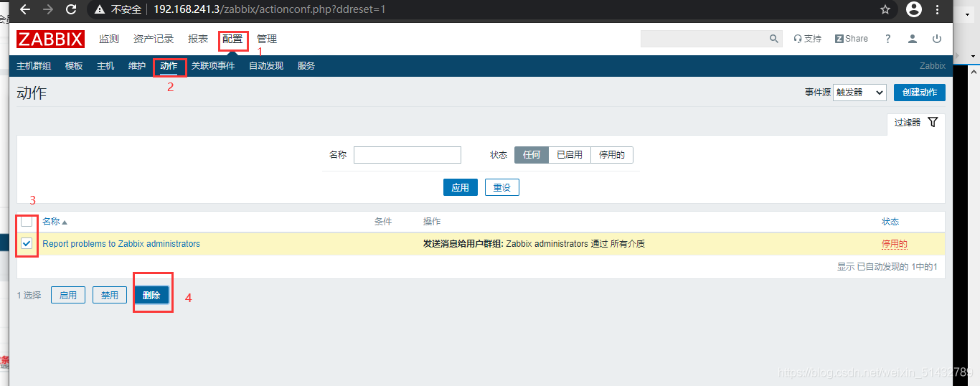Uncheck the Report problems action checkbox
Image resolution: width=980 pixels, height=386 pixels.
click(x=27, y=244)
